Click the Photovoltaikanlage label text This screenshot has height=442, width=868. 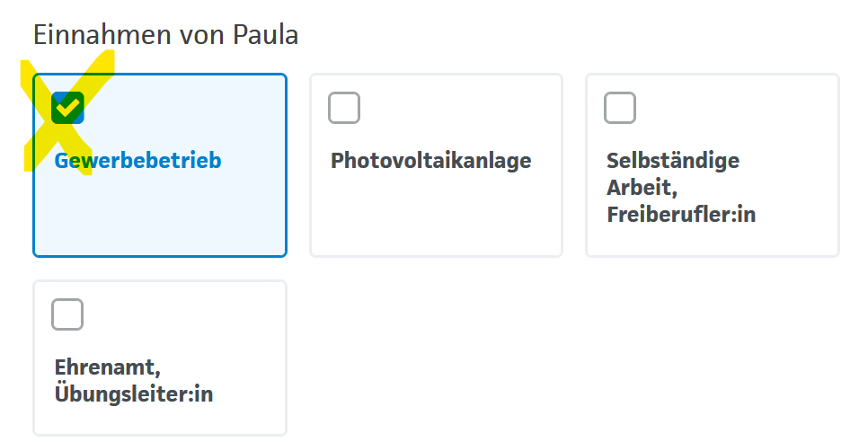pos(431,161)
